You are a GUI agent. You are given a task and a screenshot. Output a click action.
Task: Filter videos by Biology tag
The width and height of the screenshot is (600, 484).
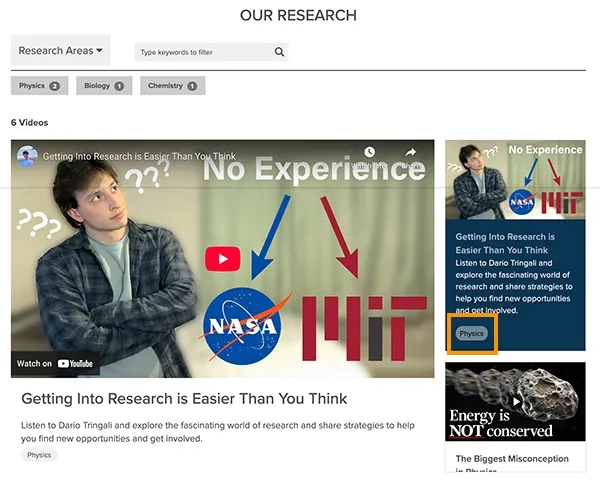(104, 86)
